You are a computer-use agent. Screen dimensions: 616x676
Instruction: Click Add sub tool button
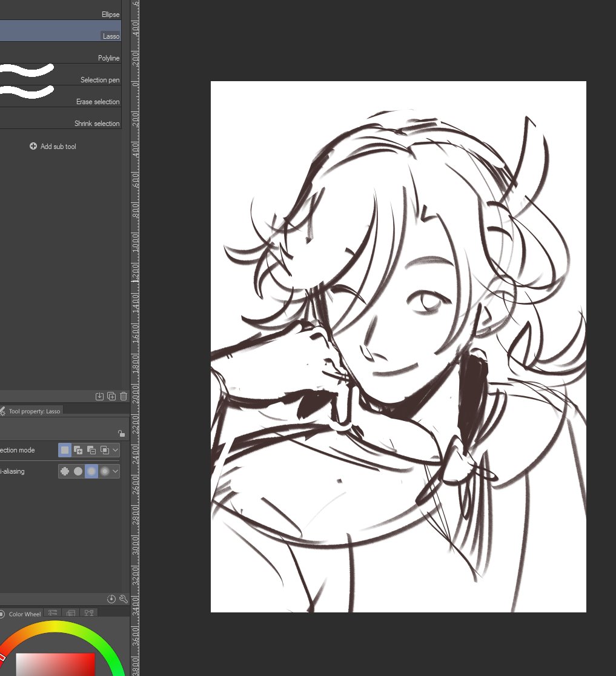pyautogui.click(x=53, y=147)
